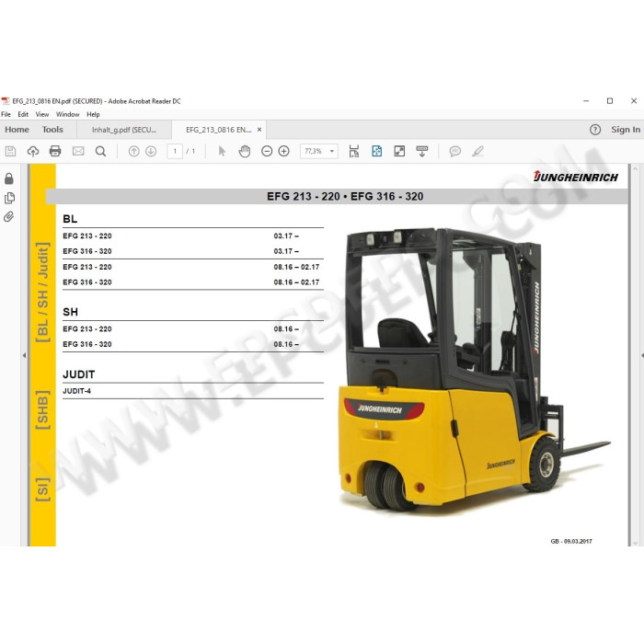The width and height of the screenshot is (644, 644).
Task: Switch to the Tools tab
Action: (52, 130)
